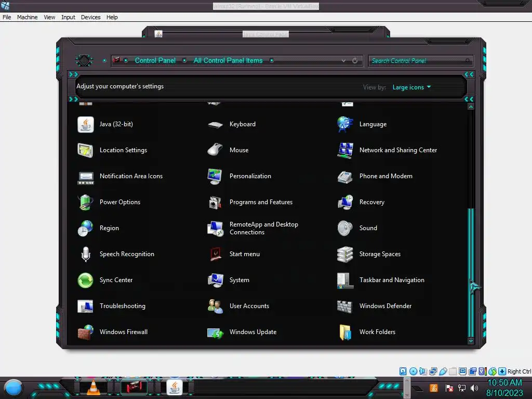Screen dimensions: 532x399
Task: Open the VirtualBox Help menu
Action: (x=112, y=17)
